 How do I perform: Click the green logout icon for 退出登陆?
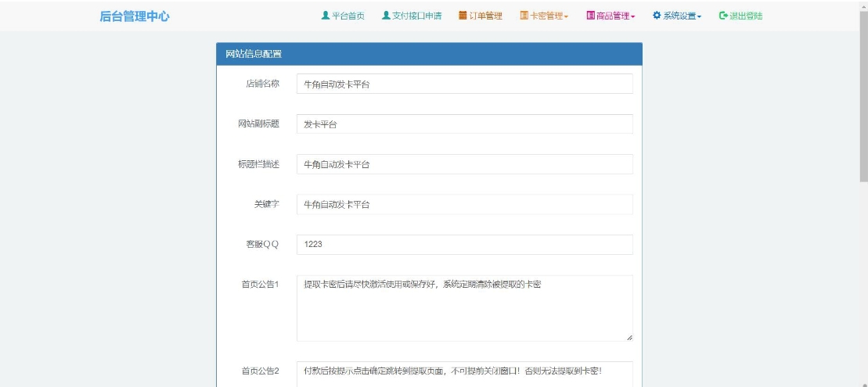723,16
